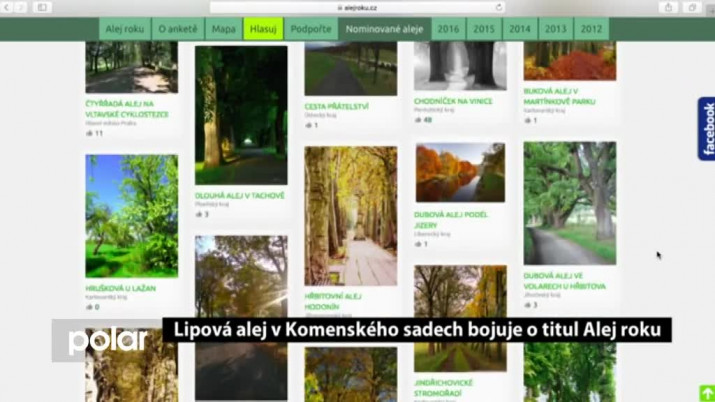
Task: Open the Hlasuj voting tab
Action: (263, 29)
